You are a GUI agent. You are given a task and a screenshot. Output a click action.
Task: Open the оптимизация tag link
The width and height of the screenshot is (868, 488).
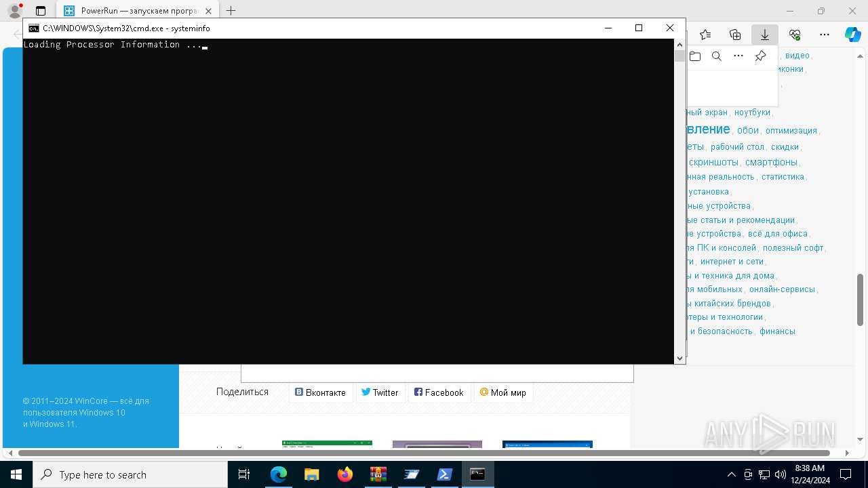pyautogui.click(x=791, y=130)
